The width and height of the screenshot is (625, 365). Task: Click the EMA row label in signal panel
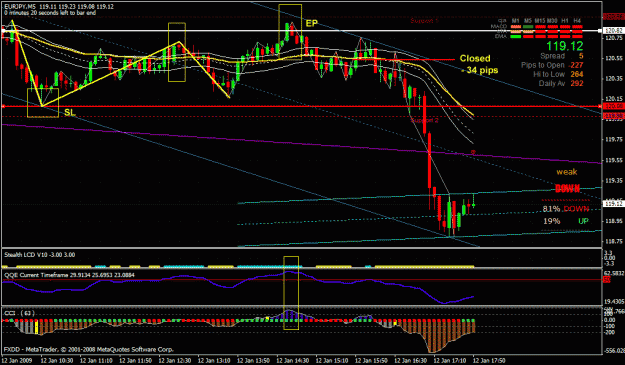coord(501,36)
